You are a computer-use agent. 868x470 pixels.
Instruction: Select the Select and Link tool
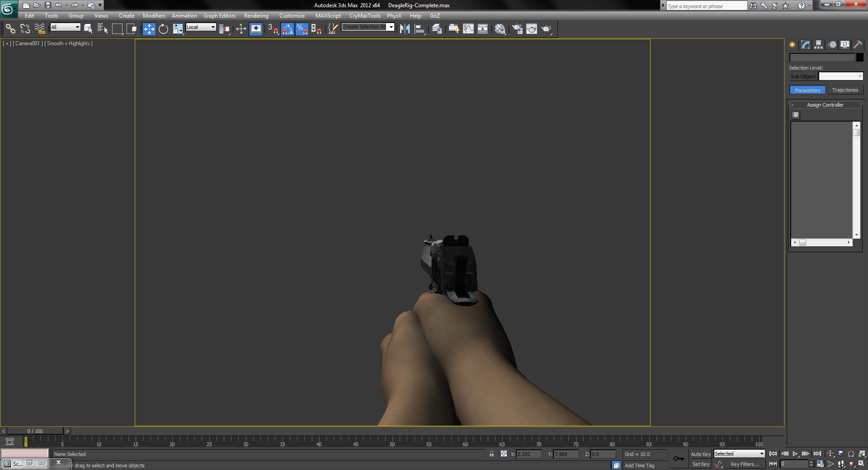[x=10, y=29]
